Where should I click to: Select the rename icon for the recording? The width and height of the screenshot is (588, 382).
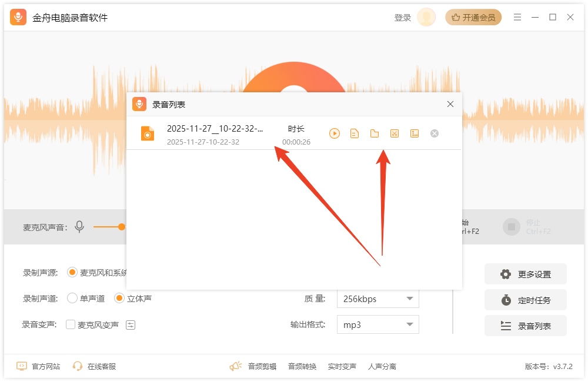coord(415,133)
